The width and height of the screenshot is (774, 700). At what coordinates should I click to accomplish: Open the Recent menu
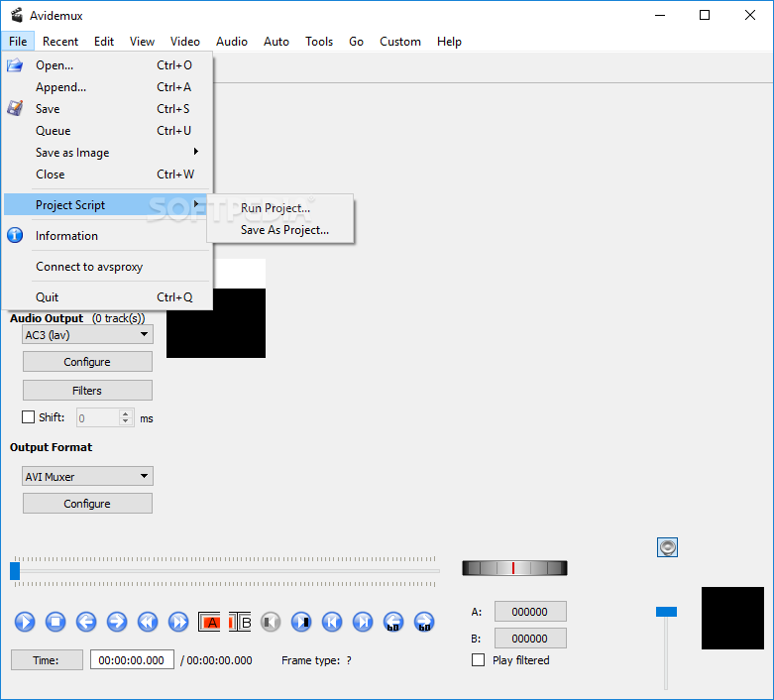[60, 41]
